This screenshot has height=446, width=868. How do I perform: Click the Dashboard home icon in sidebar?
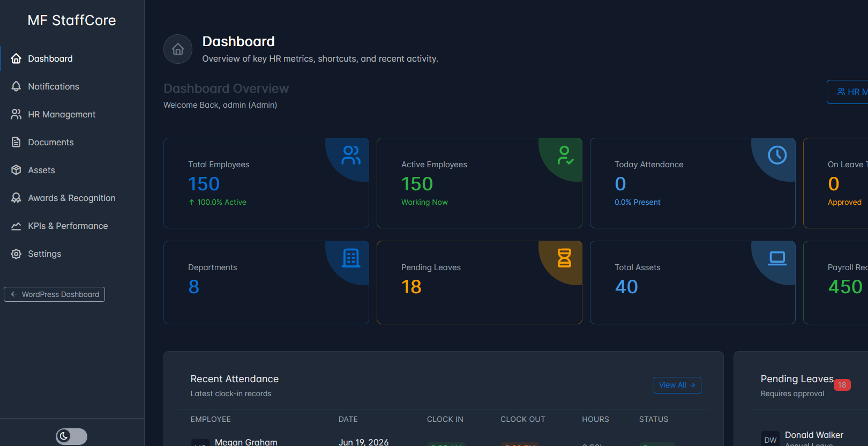(16, 58)
